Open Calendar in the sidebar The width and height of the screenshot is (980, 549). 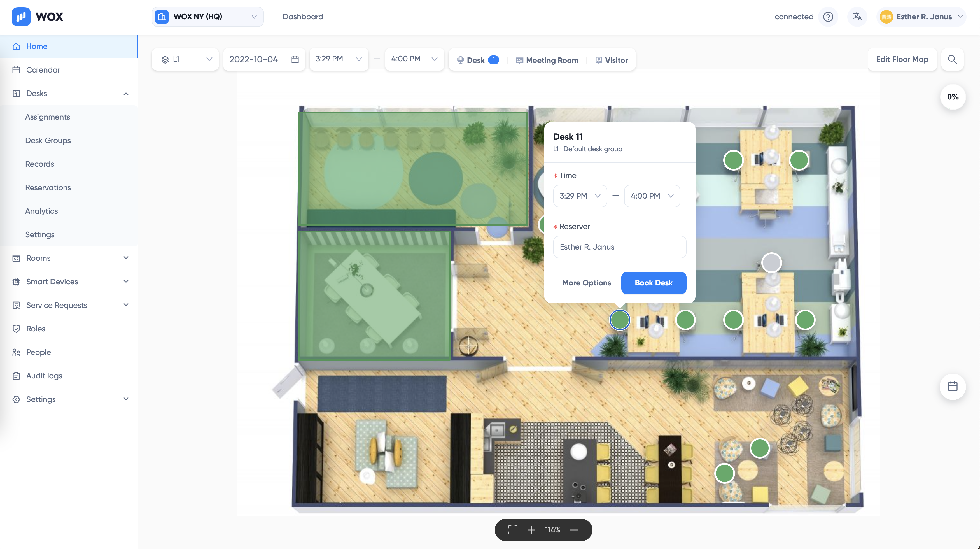[69, 70]
